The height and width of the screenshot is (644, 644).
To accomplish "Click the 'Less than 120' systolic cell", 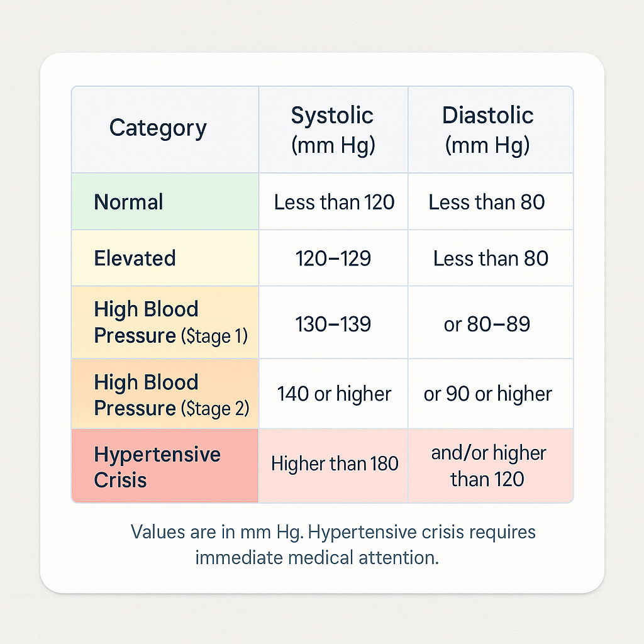I will 334,202.
